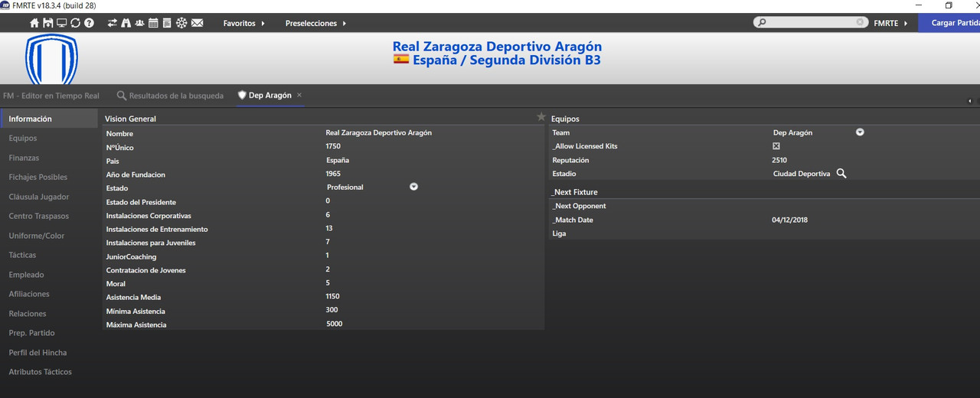Edit Máxima Asistencia value 5000
This screenshot has height=398, width=980.
[x=335, y=324]
